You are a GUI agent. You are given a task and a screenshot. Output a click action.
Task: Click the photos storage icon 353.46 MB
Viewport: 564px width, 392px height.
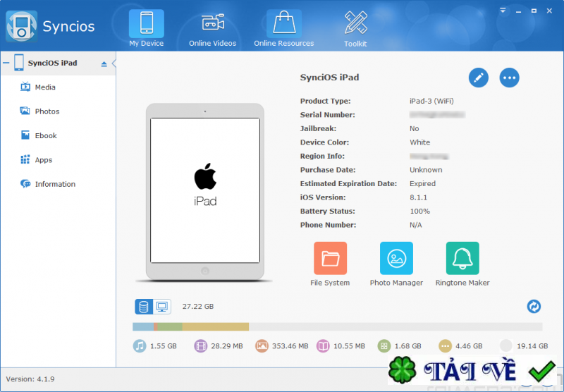pyautogui.click(x=262, y=346)
